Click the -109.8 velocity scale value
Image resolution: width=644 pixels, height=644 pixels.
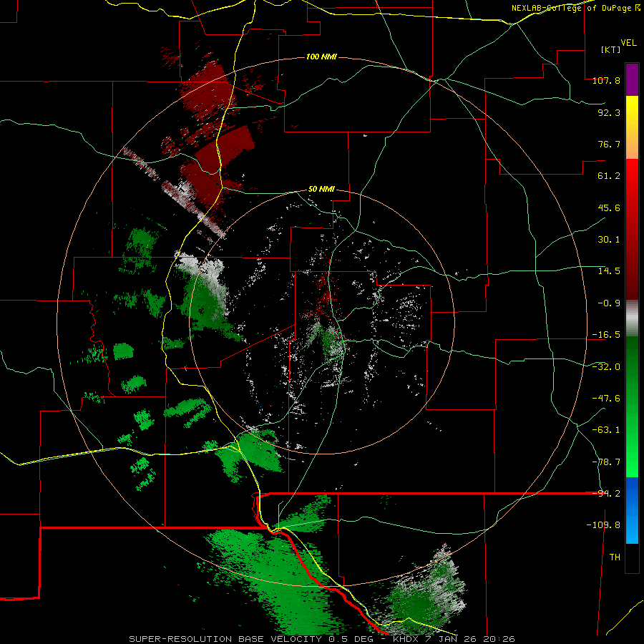pos(603,525)
